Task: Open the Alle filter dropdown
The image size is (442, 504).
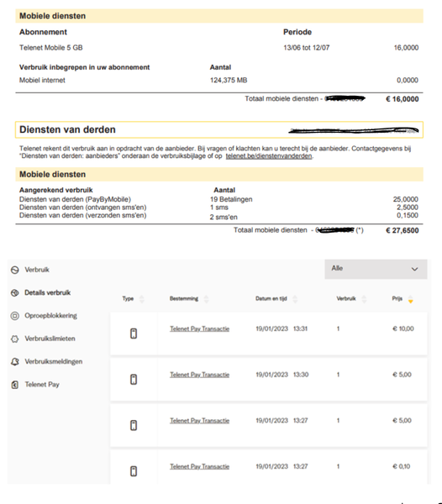Action: tap(376, 269)
